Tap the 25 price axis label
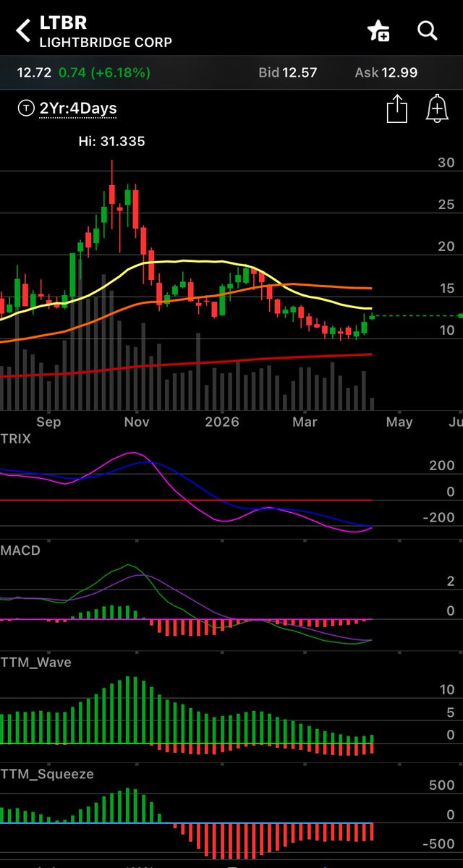Screen dimensions: 463x868 pyautogui.click(x=446, y=205)
